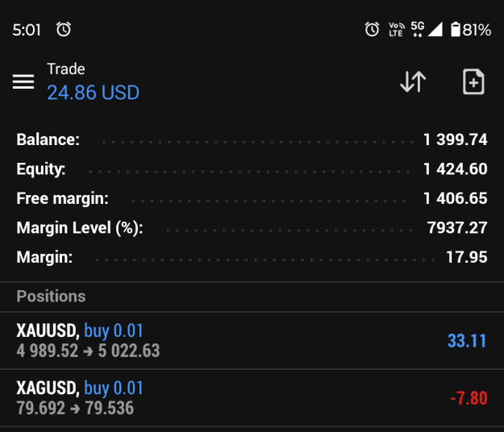Image resolution: width=504 pixels, height=432 pixels.
Task: Tap the Positions section header
Action: 51,296
